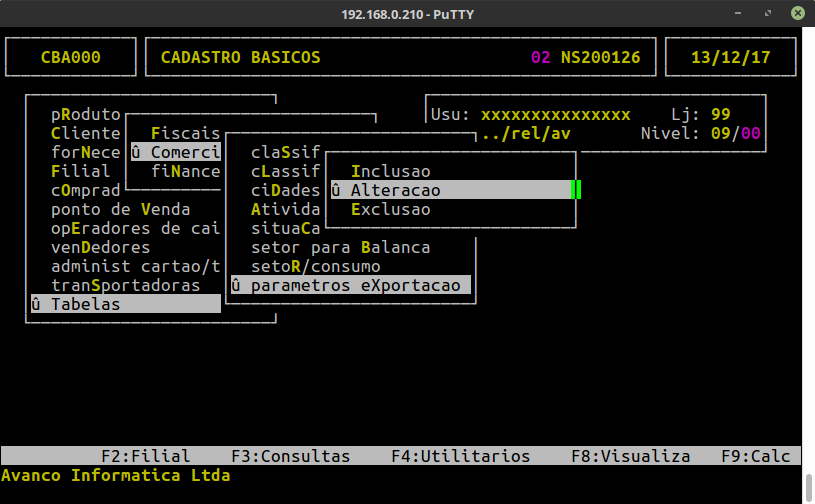Choose setor para Balanca entry
The image size is (815, 504).
(x=340, y=247)
